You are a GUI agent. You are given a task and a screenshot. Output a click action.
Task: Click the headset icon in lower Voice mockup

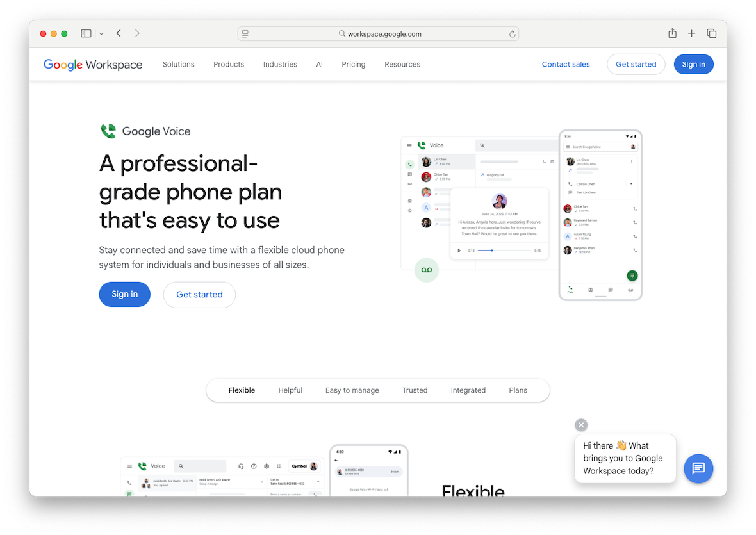click(241, 466)
